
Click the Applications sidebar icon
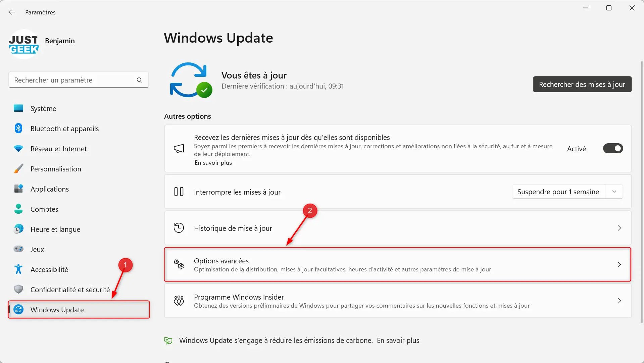pyautogui.click(x=18, y=189)
